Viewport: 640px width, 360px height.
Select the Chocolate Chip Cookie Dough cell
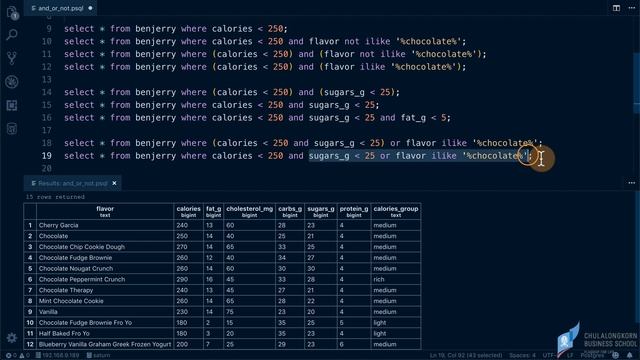point(105,247)
